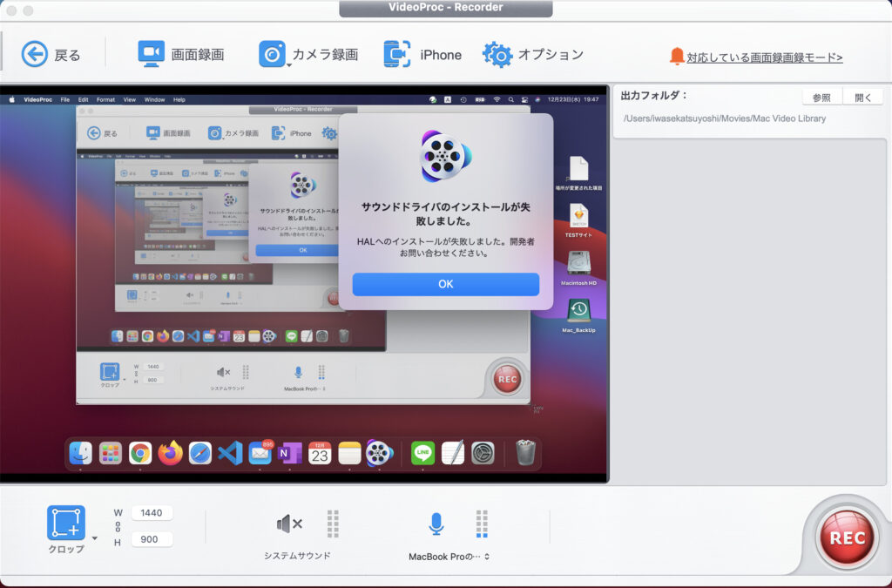Screen dimensions: 892x588
Task: Open LINE in the previewed Dock
Action: pos(422,453)
